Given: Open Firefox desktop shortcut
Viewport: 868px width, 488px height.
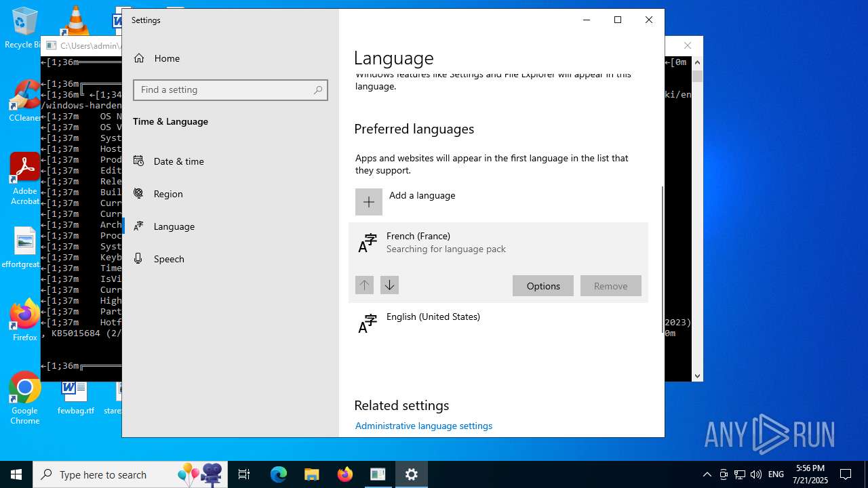Looking at the screenshot, I should point(24,321).
